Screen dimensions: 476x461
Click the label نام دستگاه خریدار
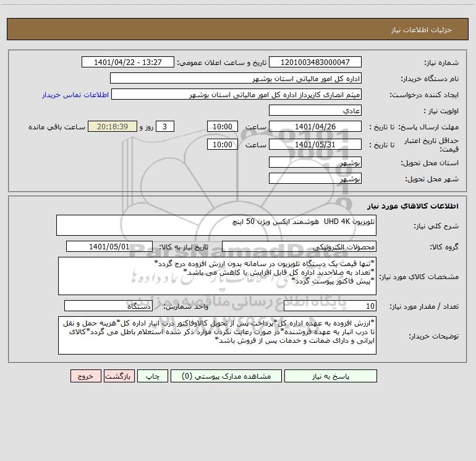(430, 79)
